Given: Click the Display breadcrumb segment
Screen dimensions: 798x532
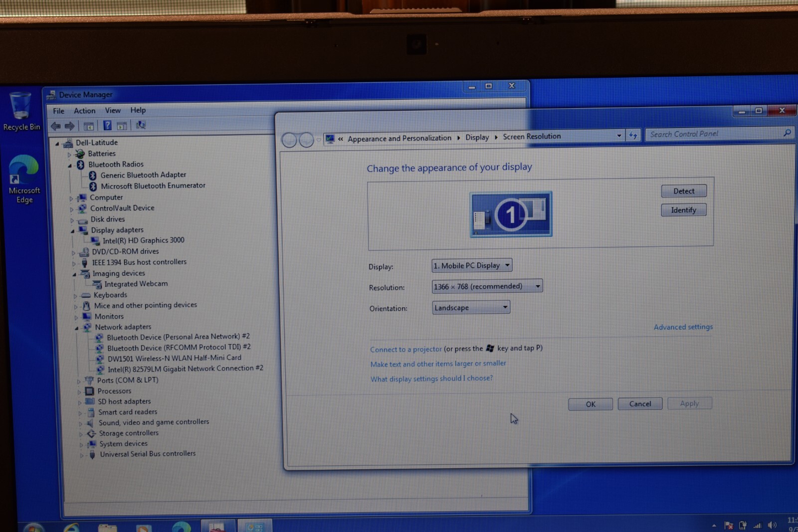Looking at the screenshot, I should click(x=477, y=137).
